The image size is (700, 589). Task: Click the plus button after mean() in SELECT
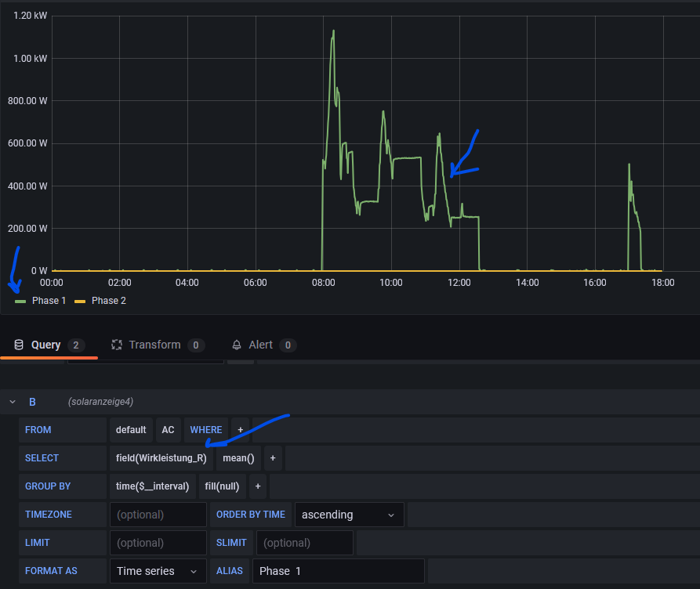(273, 458)
